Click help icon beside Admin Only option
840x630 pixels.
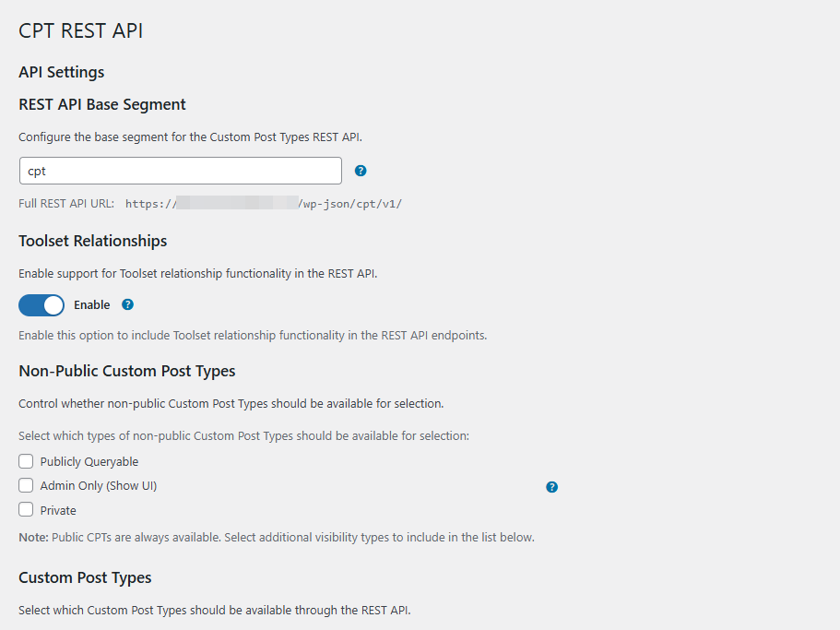(x=551, y=487)
